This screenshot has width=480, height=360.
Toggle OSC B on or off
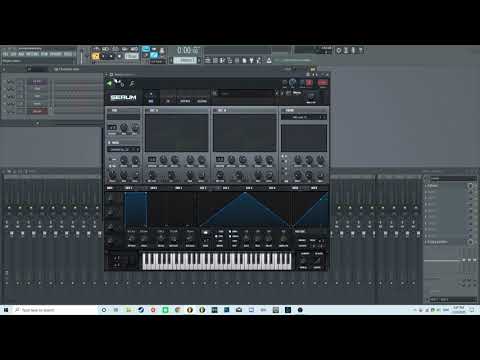pos(215,110)
